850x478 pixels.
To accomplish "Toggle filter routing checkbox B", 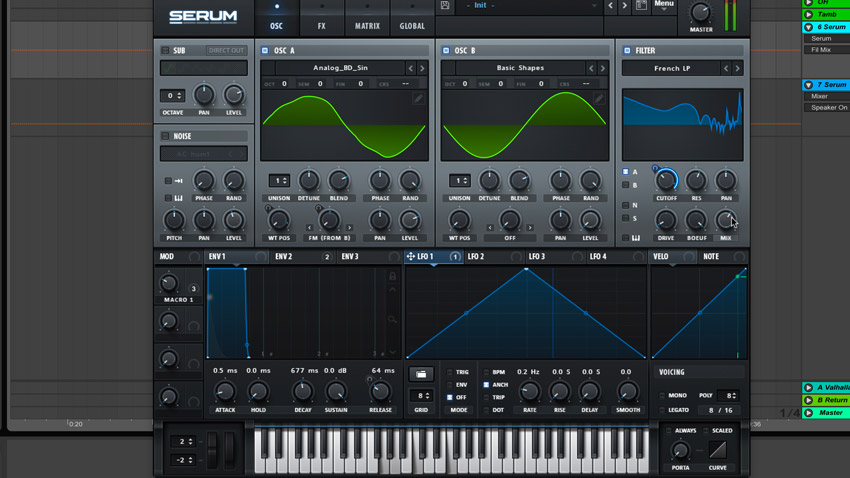I will click(626, 185).
